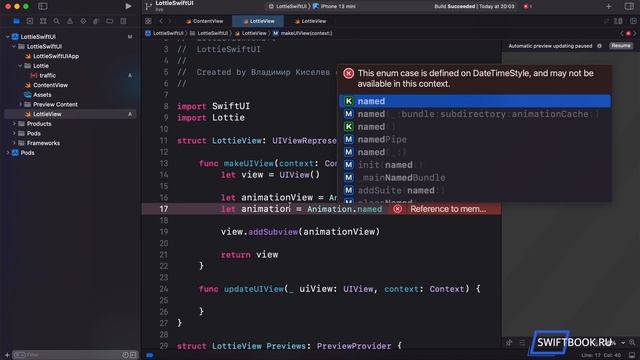Expand the Preview Content folder

point(20,104)
